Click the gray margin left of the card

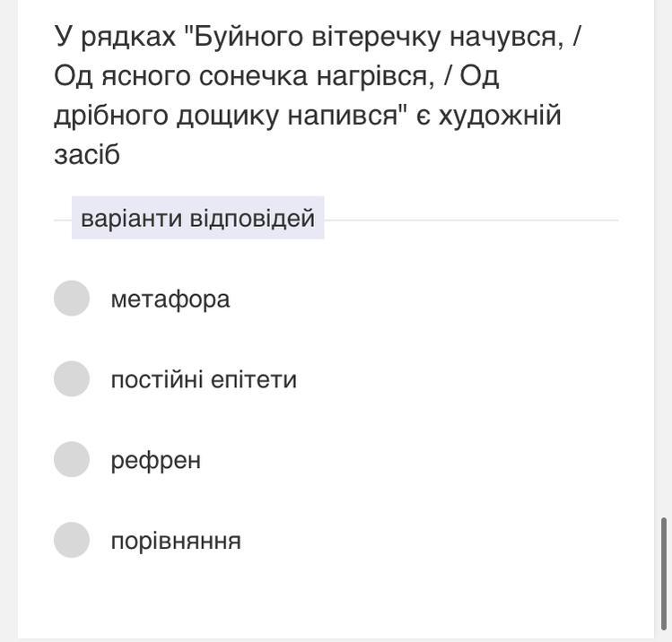click(9, 321)
